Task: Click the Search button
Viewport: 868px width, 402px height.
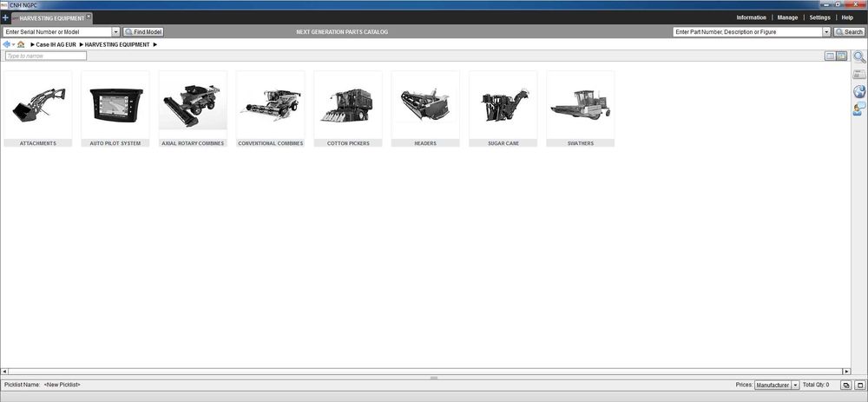Action: 849,32
